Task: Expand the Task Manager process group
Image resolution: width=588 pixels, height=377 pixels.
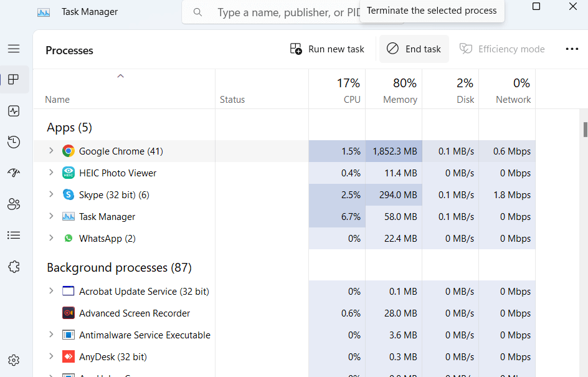Action: click(51, 216)
